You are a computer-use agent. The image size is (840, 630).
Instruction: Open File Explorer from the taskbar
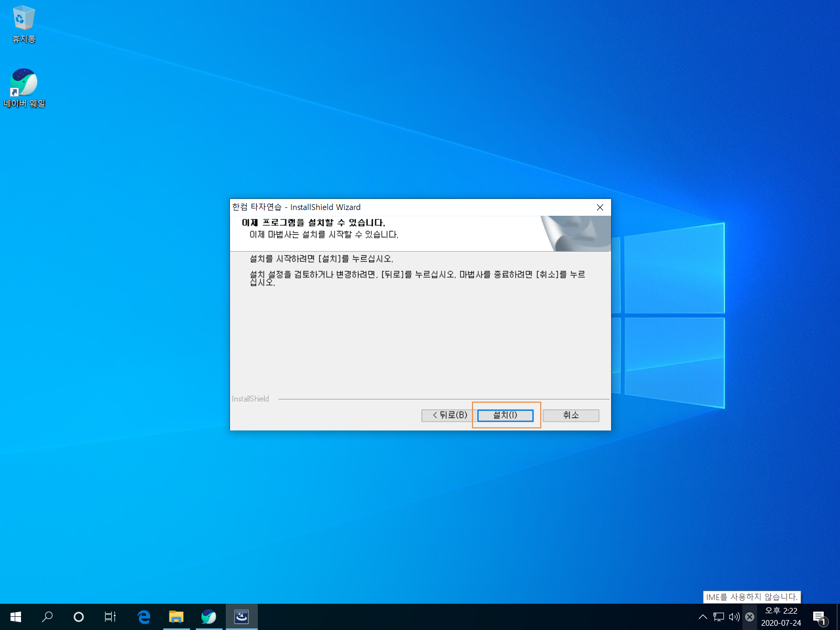pos(176,617)
